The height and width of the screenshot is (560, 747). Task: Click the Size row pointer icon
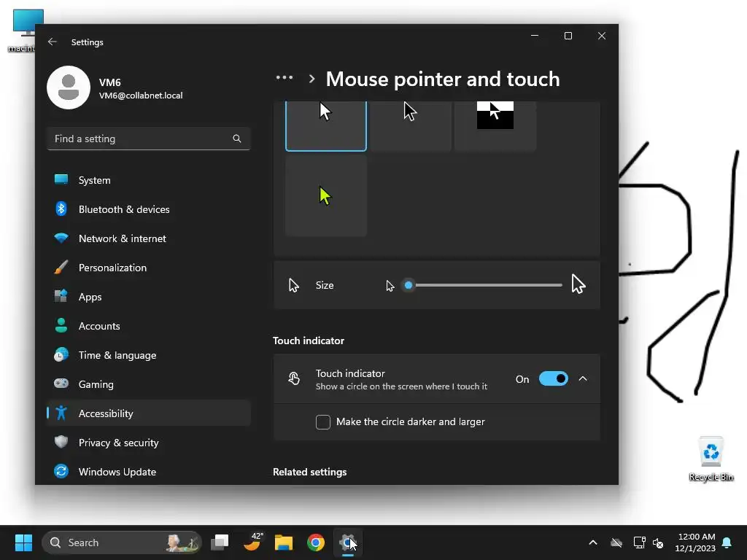click(x=294, y=285)
